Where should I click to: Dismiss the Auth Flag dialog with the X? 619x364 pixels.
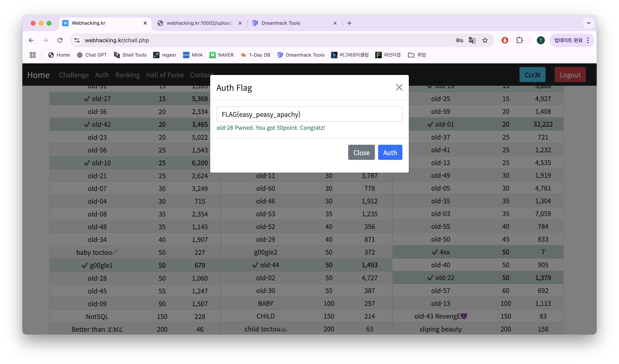coord(399,88)
